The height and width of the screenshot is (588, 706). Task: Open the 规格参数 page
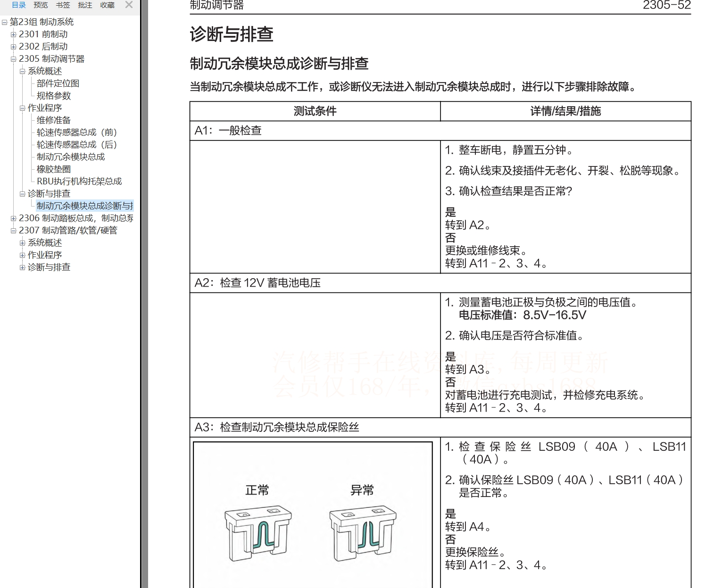point(53,95)
